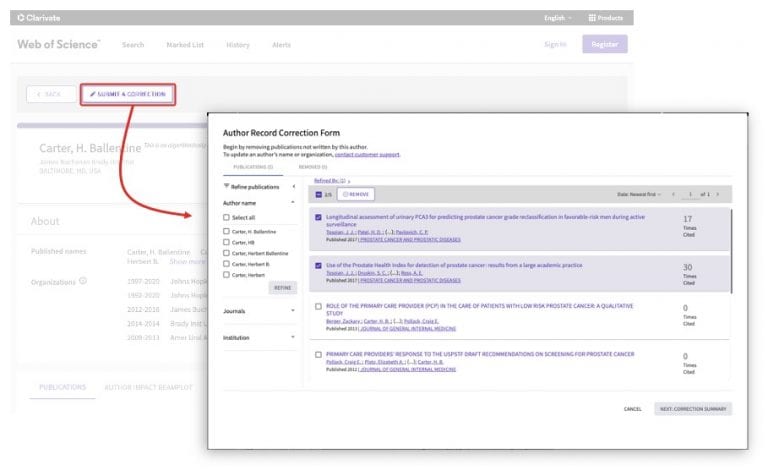Screen dimensions: 768x471
Task: Expand the Institution filter section
Action: [293, 337]
